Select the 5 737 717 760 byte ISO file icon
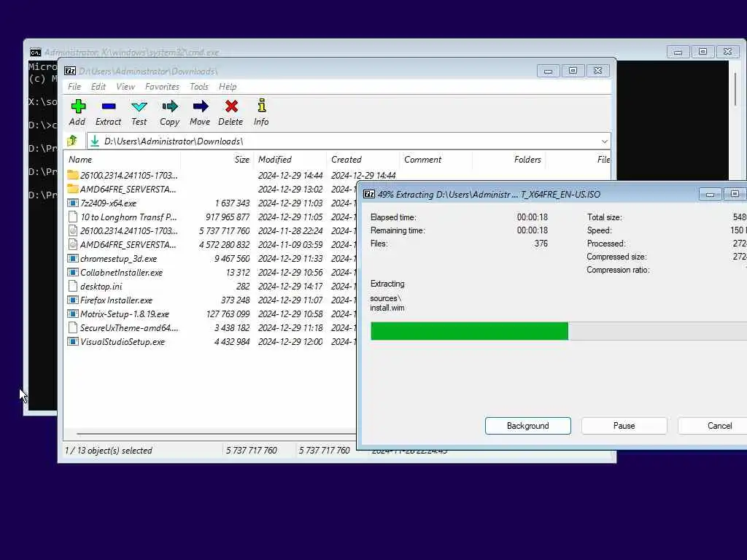 [x=72, y=230]
